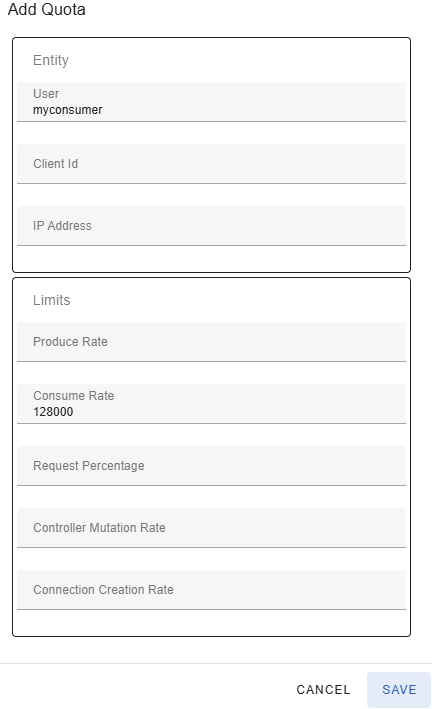Click the Entity section heading

click(x=51, y=60)
